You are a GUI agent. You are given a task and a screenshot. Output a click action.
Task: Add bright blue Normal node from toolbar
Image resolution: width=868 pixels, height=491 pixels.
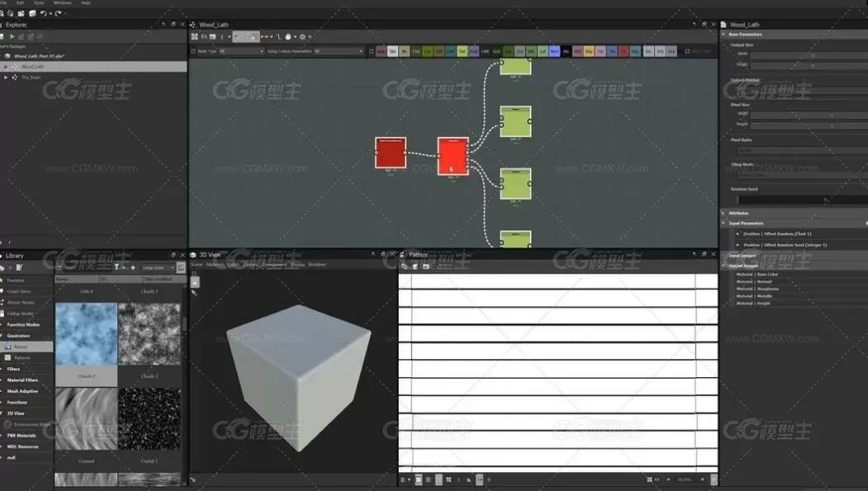[555, 51]
